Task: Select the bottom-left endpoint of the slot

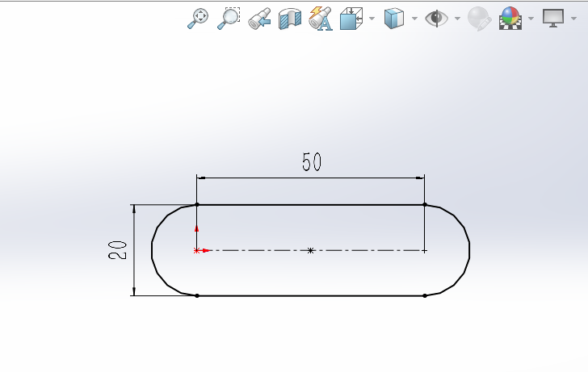Action: pyautogui.click(x=197, y=296)
